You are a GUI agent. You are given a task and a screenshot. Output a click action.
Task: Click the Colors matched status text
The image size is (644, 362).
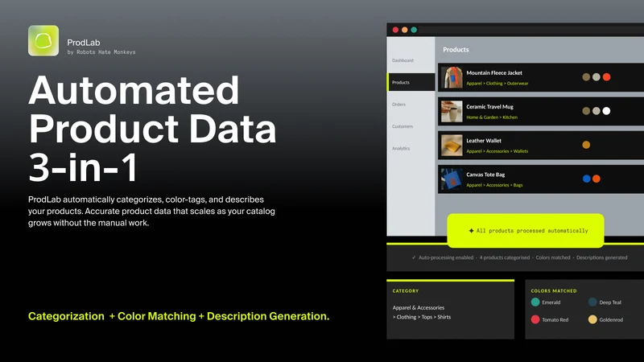[553, 257]
